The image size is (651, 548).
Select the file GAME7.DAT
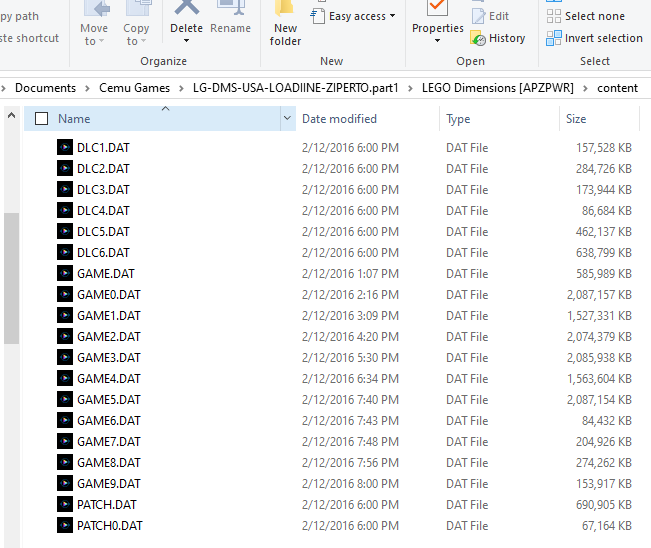(x=109, y=441)
